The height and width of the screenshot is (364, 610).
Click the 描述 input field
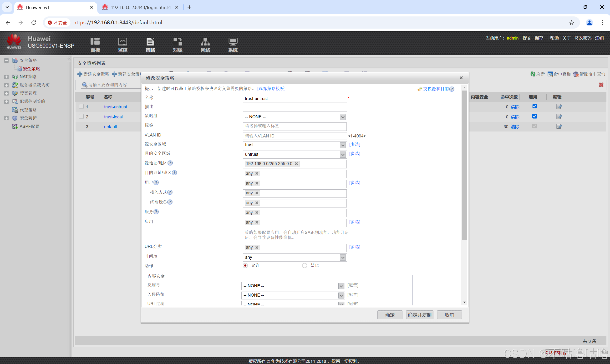(x=294, y=108)
